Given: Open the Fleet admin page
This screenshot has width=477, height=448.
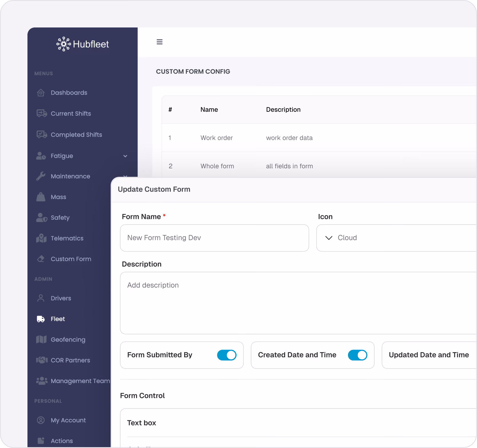Looking at the screenshot, I should (58, 319).
